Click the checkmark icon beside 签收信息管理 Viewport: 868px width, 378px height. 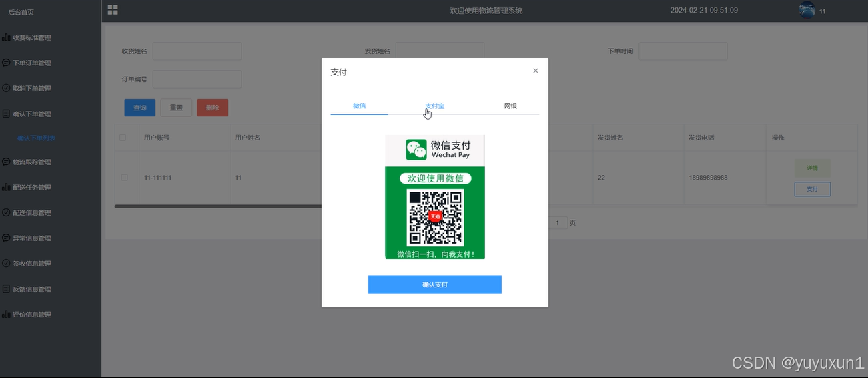6,263
